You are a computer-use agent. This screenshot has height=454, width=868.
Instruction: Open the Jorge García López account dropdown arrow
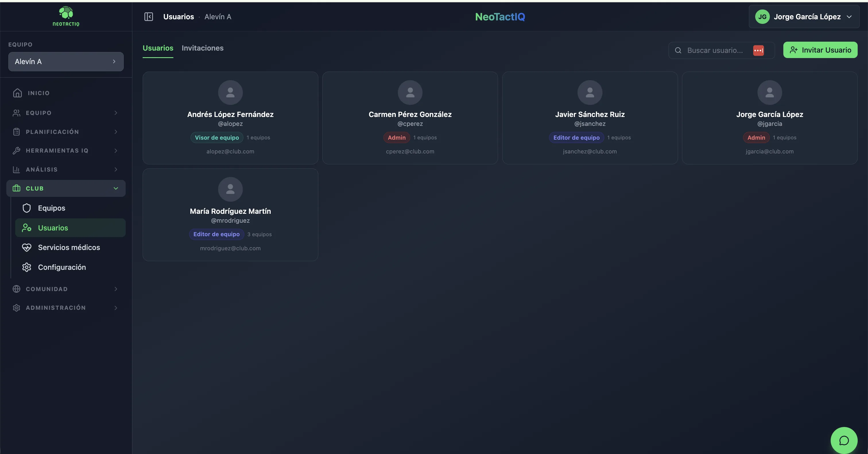pos(849,17)
